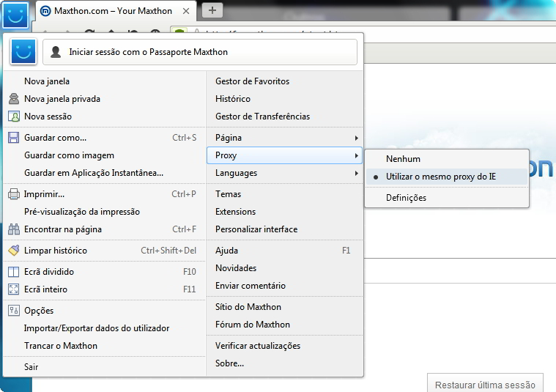Switch to Maxthon.com – Your Maxthon tab
The width and height of the screenshot is (556, 392).
coord(116,11)
